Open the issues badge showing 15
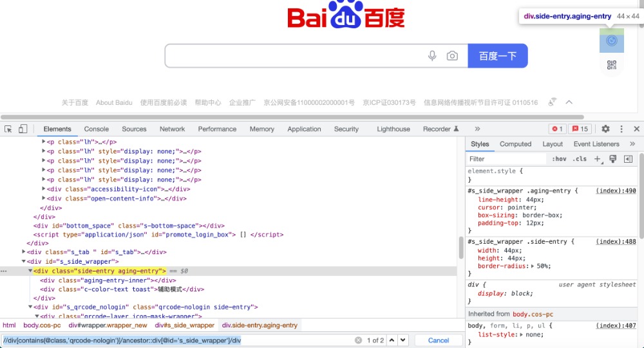The image size is (644, 348). coord(580,129)
